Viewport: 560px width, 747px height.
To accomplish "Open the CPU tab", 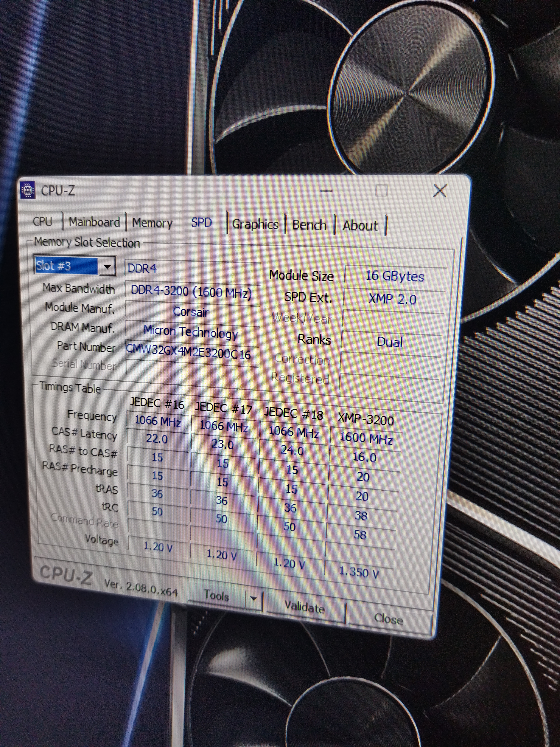I will [x=43, y=221].
